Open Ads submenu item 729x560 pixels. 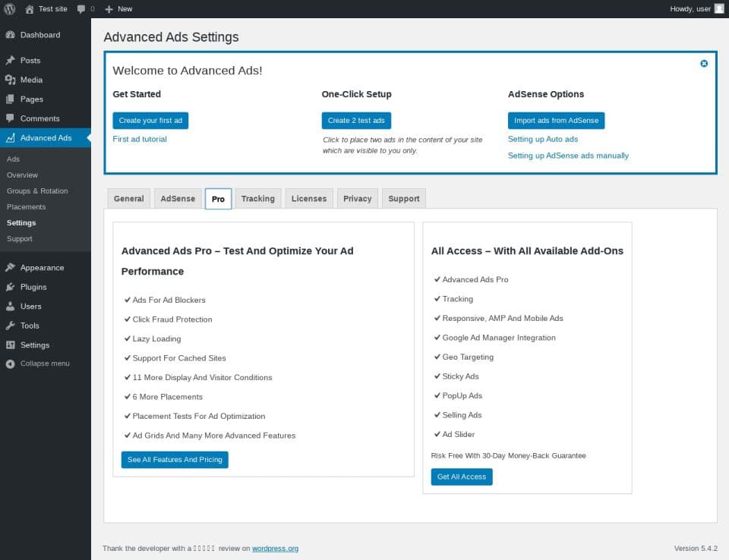point(13,159)
